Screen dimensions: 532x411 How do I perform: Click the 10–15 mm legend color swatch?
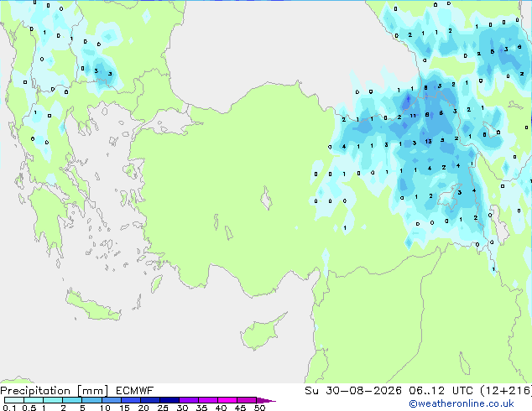pyautogui.click(x=112, y=400)
